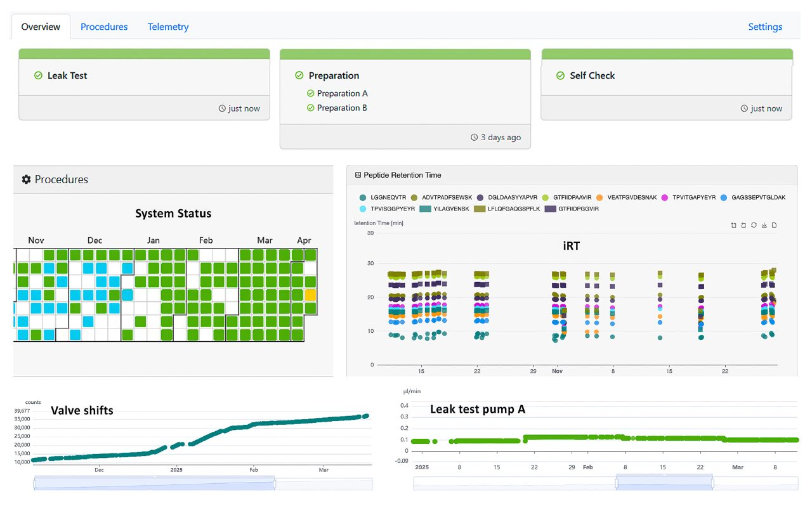Click the check icon next to Self Check
The image size is (812, 506).
[x=560, y=75]
